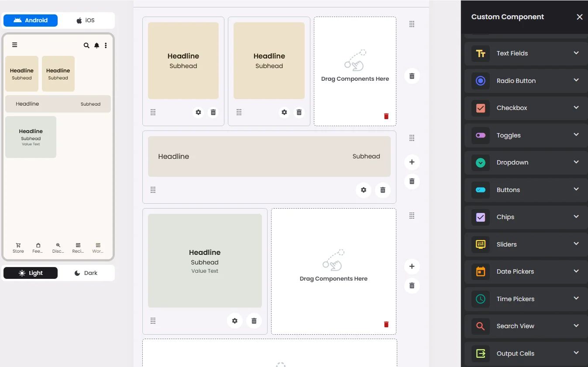The width and height of the screenshot is (588, 367).
Task: Open the Buttons component category
Action: click(526, 190)
